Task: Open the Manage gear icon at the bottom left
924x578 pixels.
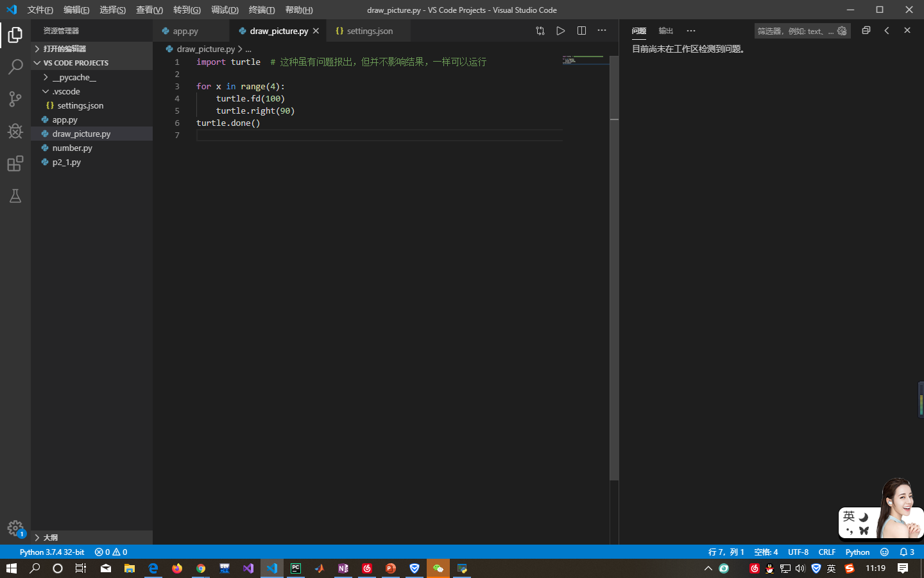Action: tap(15, 528)
